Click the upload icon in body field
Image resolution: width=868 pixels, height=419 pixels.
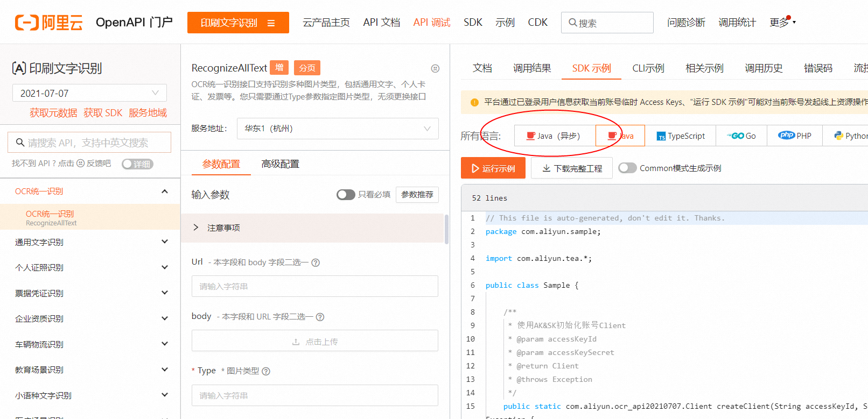(296, 342)
